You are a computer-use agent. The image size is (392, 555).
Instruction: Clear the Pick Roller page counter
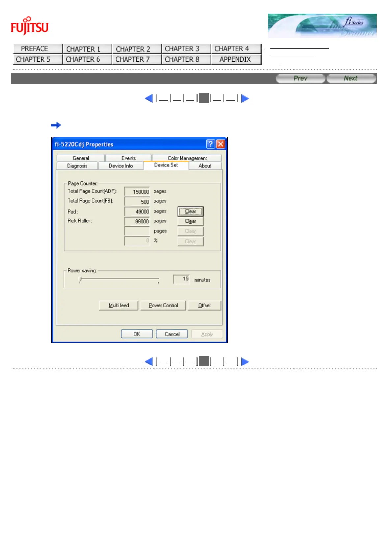point(190,221)
